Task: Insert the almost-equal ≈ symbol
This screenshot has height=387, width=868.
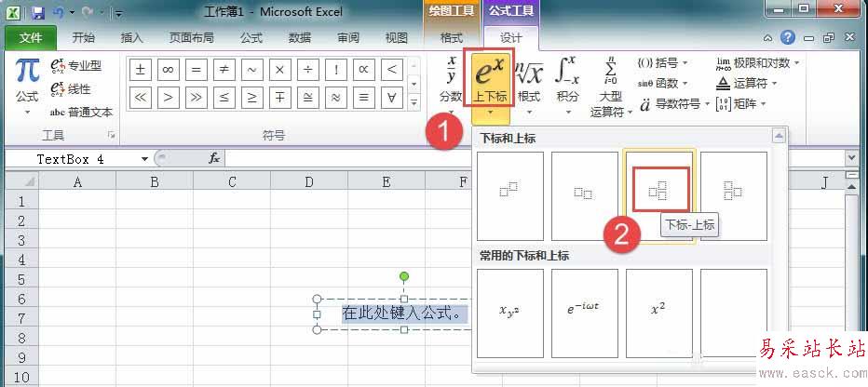Action: (336, 98)
